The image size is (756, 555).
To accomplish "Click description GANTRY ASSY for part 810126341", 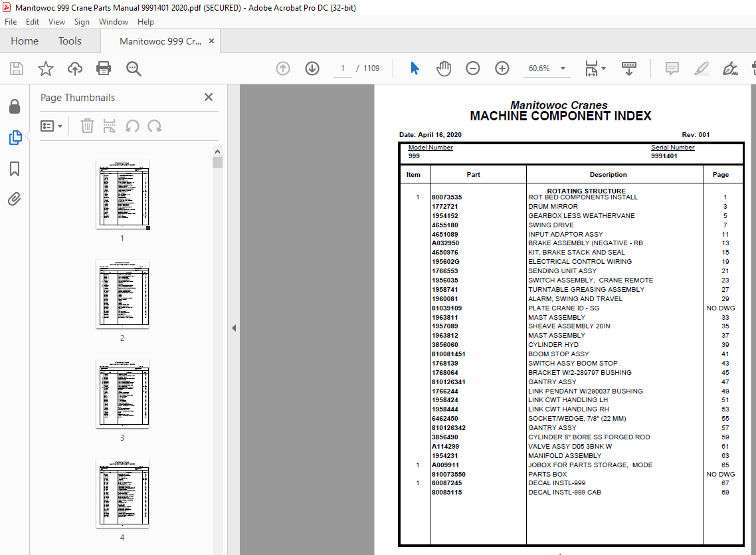I will 552,382.
